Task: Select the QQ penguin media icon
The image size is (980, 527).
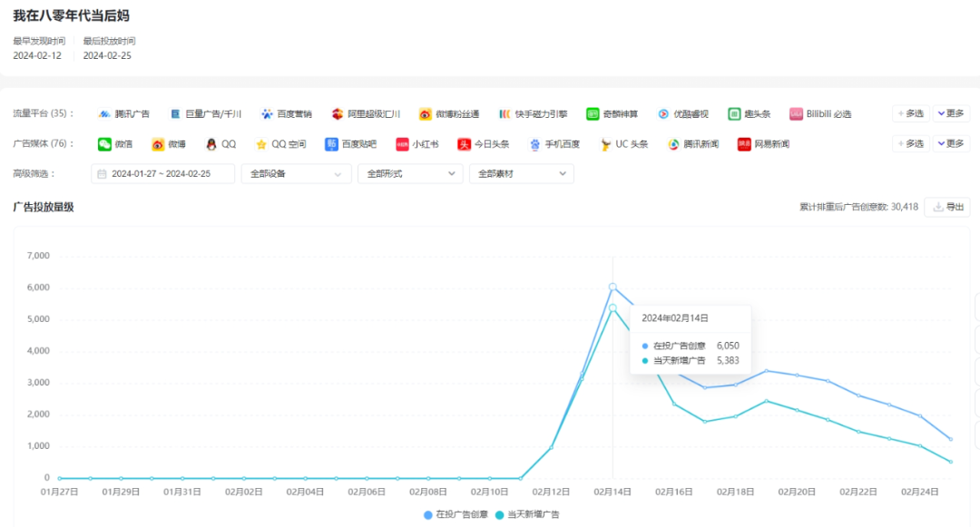Action: coord(211,144)
